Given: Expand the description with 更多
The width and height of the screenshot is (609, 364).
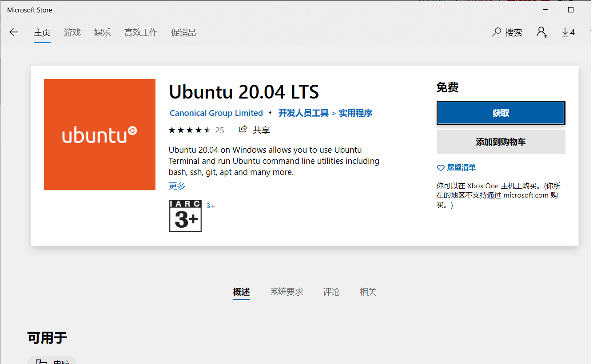Looking at the screenshot, I should tap(177, 186).
